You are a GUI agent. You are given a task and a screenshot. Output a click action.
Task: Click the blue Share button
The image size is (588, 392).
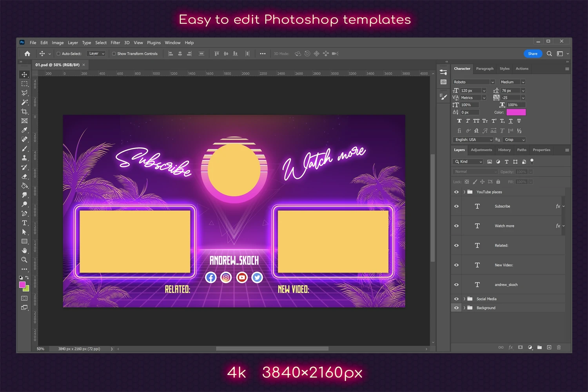point(532,54)
